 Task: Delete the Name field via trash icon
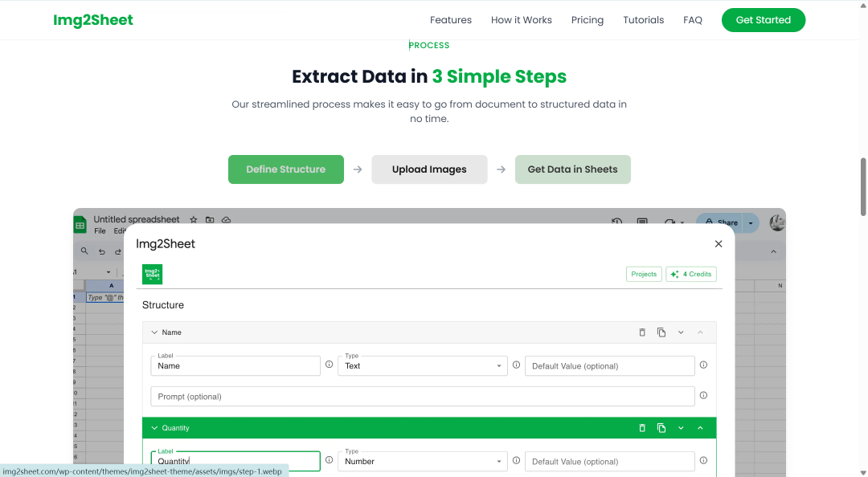point(642,332)
